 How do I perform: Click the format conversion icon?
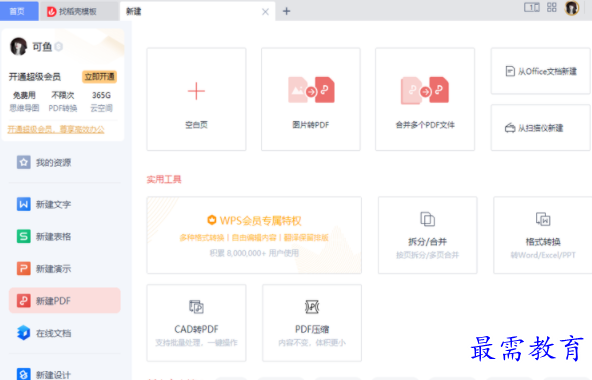point(543,219)
